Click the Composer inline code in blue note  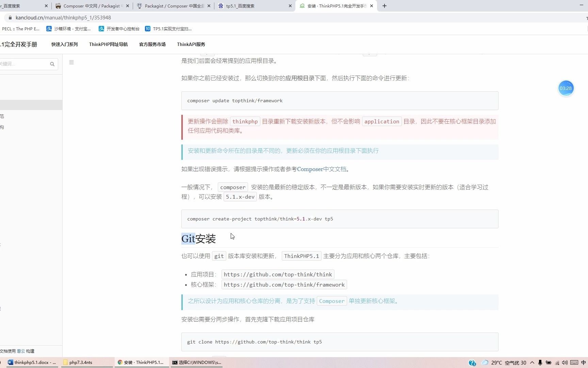pyautogui.click(x=332, y=301)
